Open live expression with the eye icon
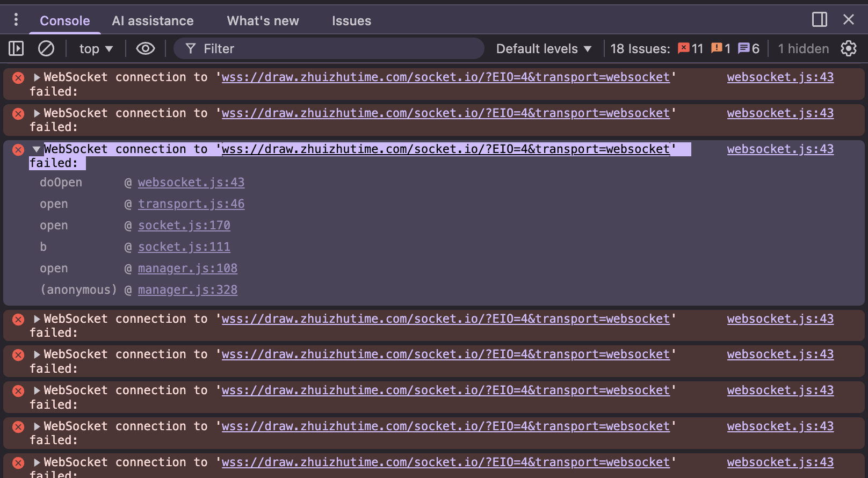 coord(145,49)
